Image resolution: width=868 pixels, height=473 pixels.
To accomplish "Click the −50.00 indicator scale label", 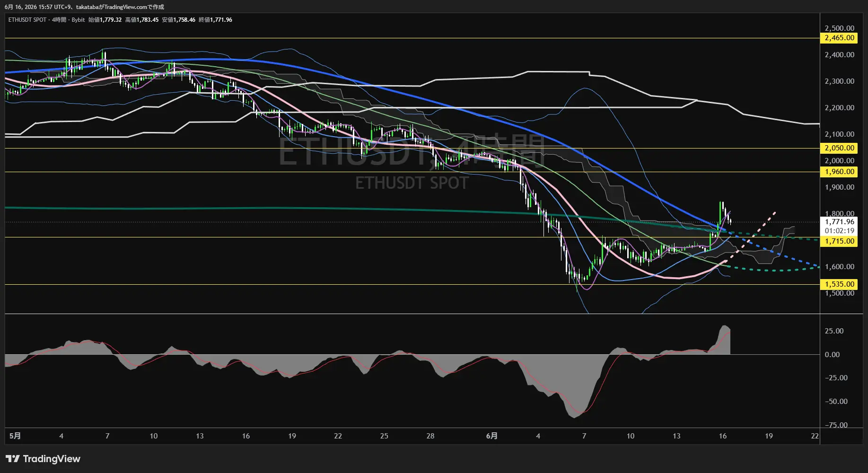I will [x=836, y=402].
